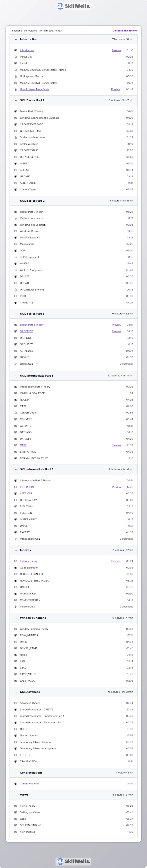The image size is (147, 868).
Task: Click document icon beside Restore Commands
Action: [x=16, y=218]
